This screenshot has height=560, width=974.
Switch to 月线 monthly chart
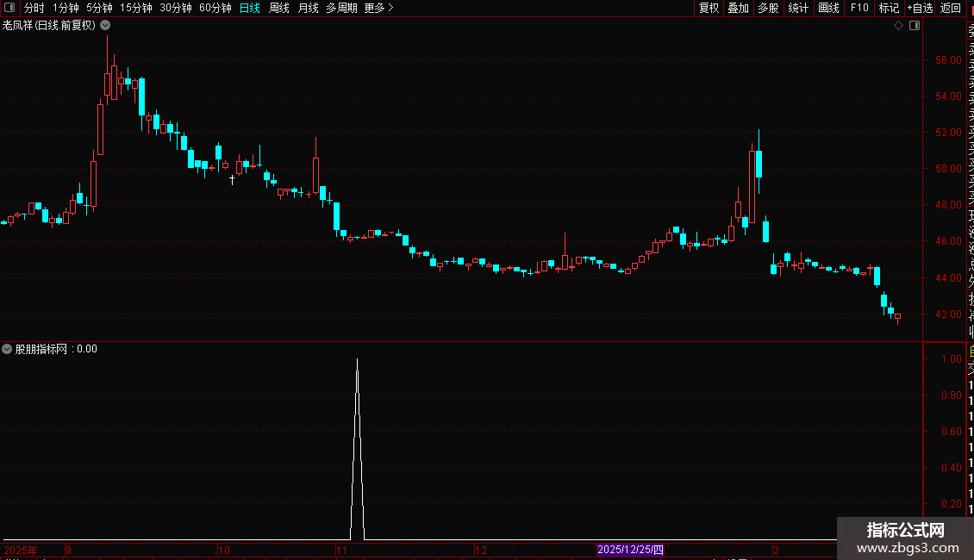coord(308,8)
